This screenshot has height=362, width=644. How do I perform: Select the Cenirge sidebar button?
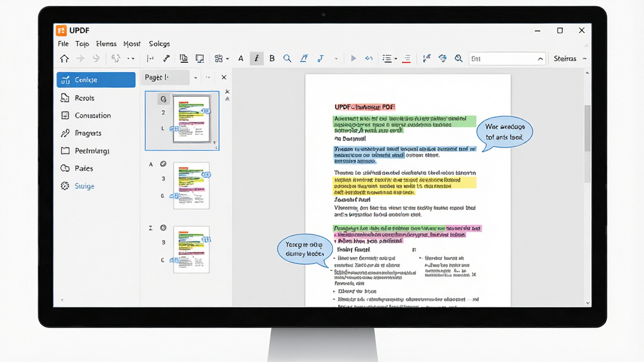click(x=96, y=80)
